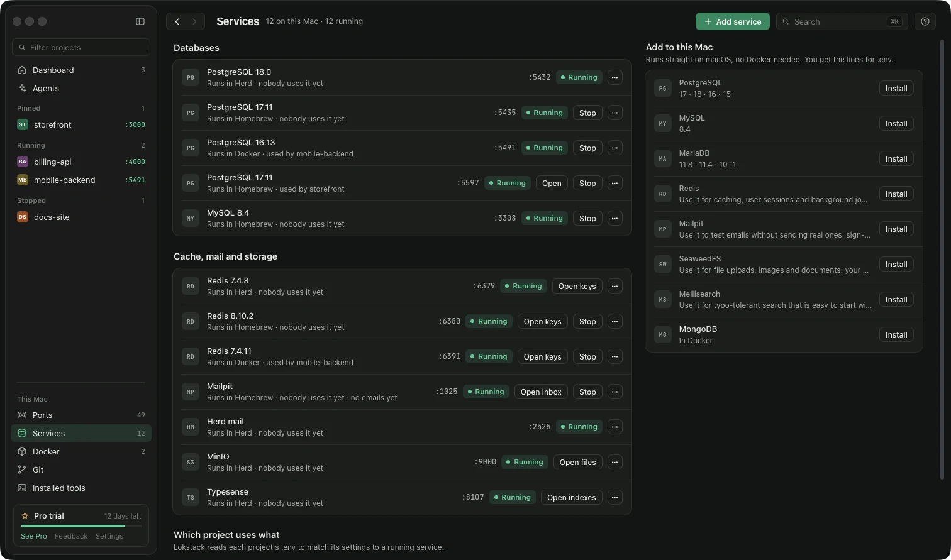Select Ports under This Mac
Viewport: 951px width, 560px height.
81,415
